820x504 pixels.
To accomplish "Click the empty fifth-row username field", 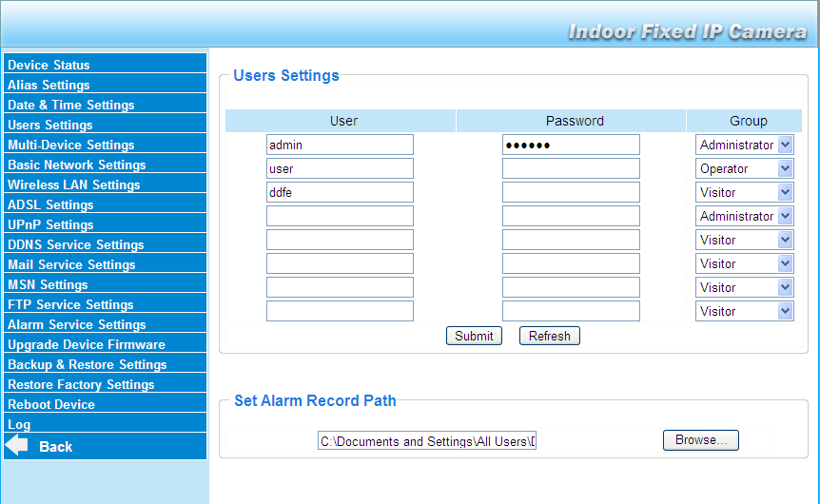I will point(340,240).
